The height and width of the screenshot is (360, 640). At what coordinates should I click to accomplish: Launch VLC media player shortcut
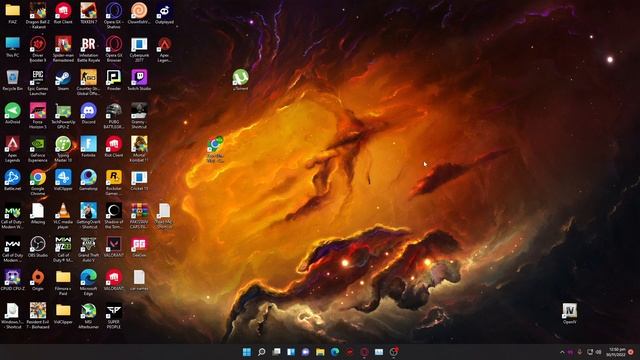(63, 216)
